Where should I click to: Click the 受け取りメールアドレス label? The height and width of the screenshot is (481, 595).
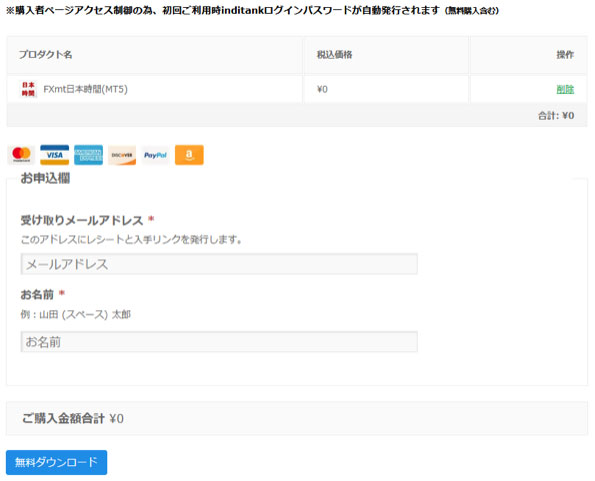[x=82, y=220]
